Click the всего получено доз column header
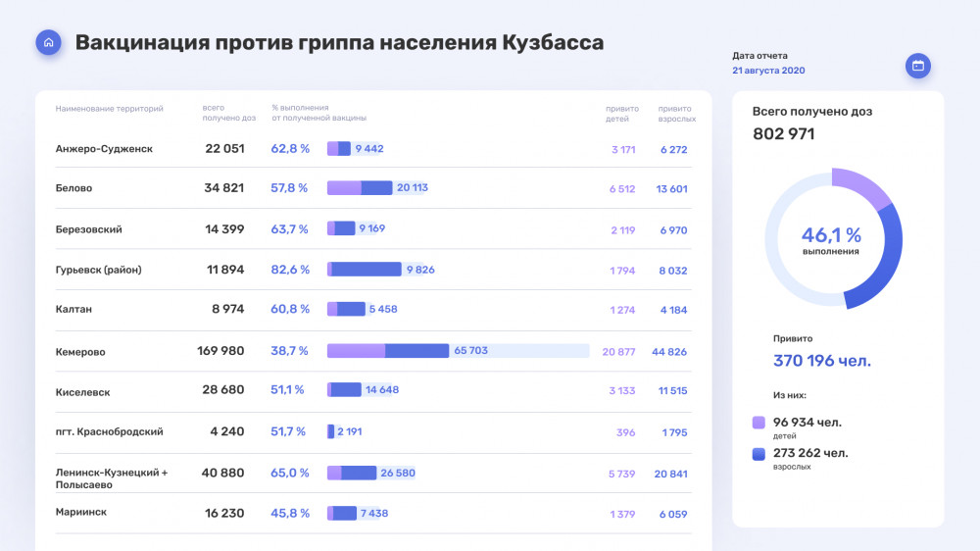Viewport: 980px width, 551px height. click(x=228, y=113)
